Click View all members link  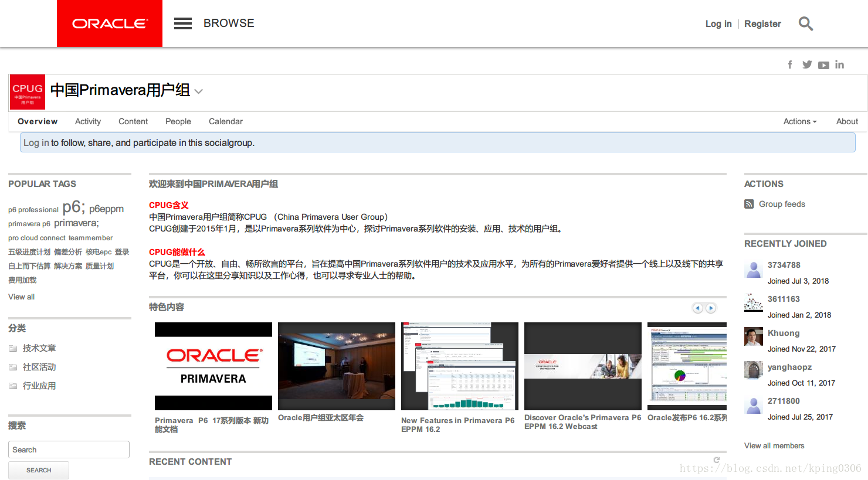tap(774, 446)
